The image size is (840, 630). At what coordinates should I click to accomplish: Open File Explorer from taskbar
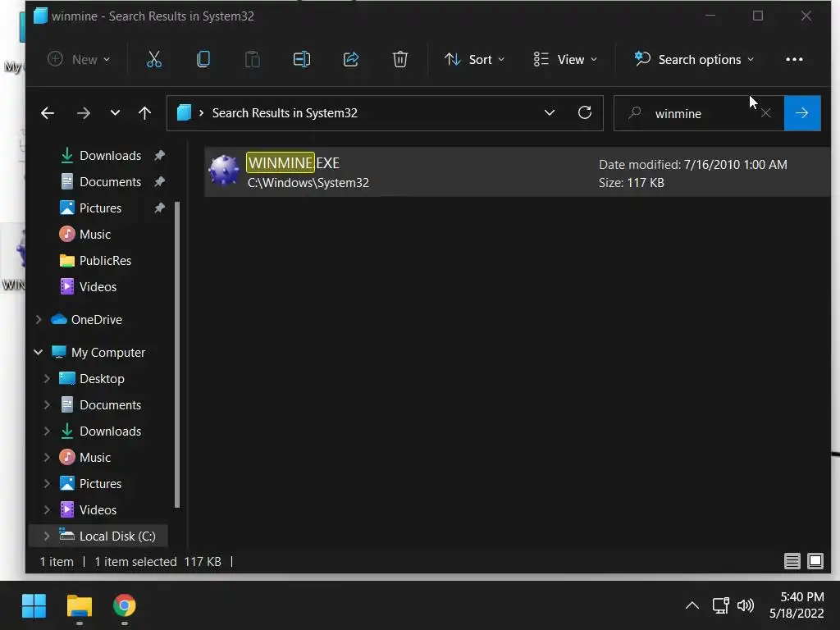click(80, 606)
